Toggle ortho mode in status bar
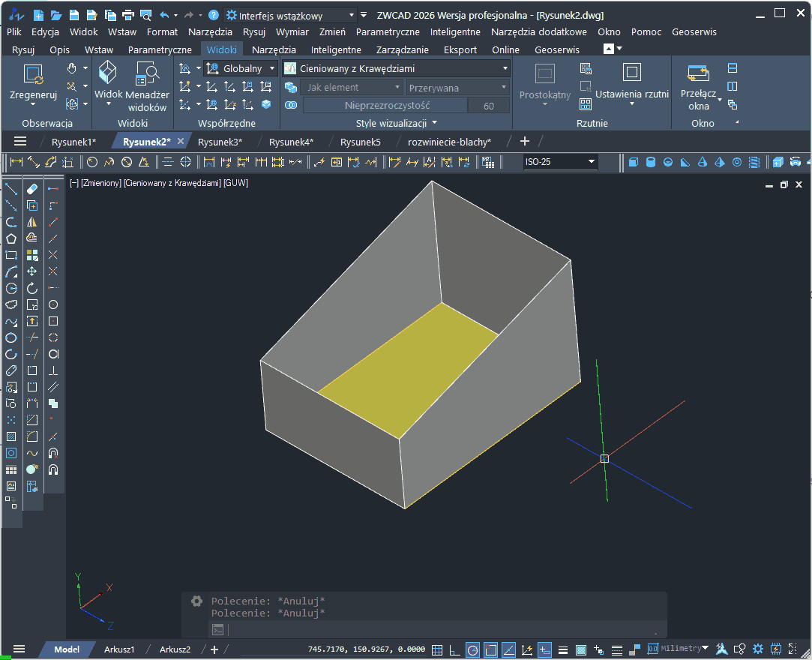The image size is (812, 660). click(x=454, y=649)
